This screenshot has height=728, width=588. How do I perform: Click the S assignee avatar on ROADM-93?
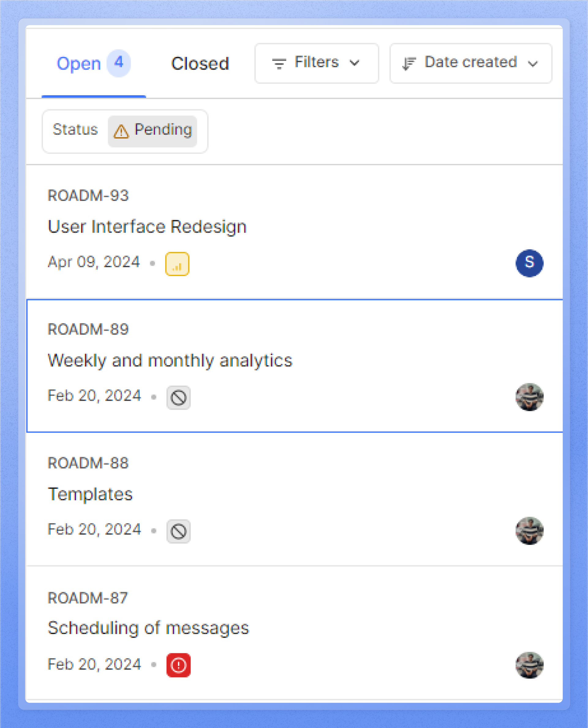click(529, 263)
